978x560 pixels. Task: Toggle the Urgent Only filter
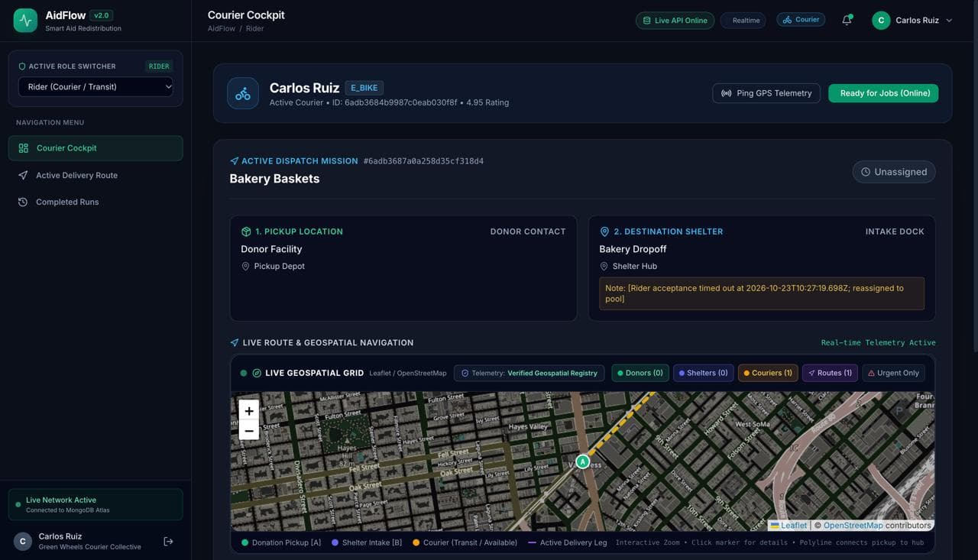893,373
